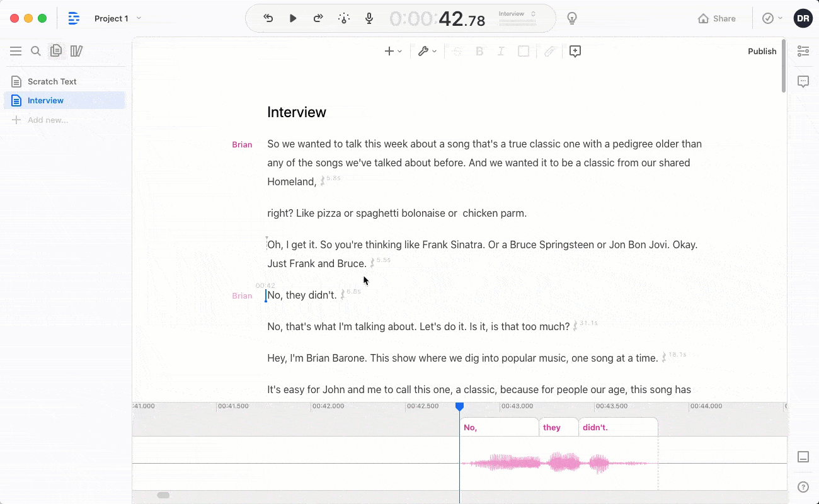Expand the wrench tools dropdown
Screen dimensions: 819x504
coord(427,52)
